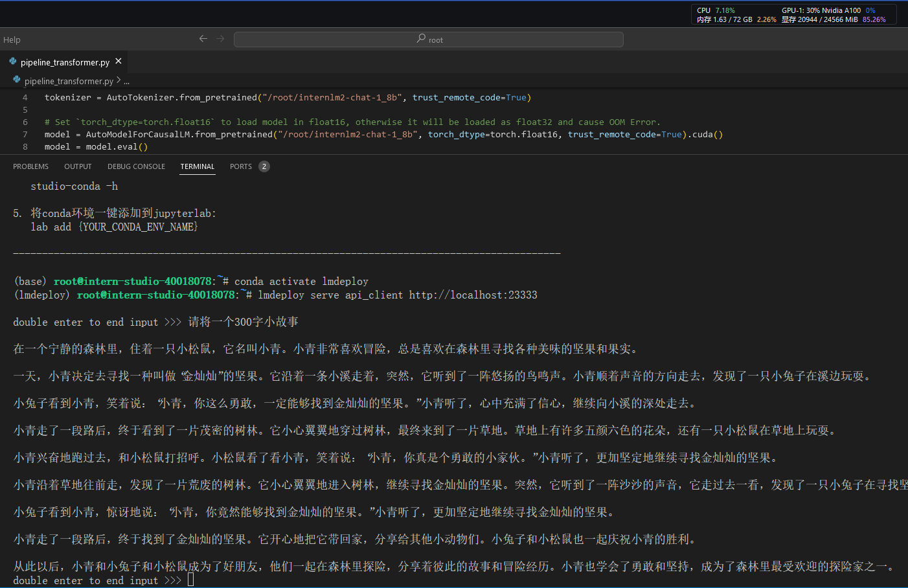Select the Ports panel tab
The image size is (908, 588).
coord(240,166)
